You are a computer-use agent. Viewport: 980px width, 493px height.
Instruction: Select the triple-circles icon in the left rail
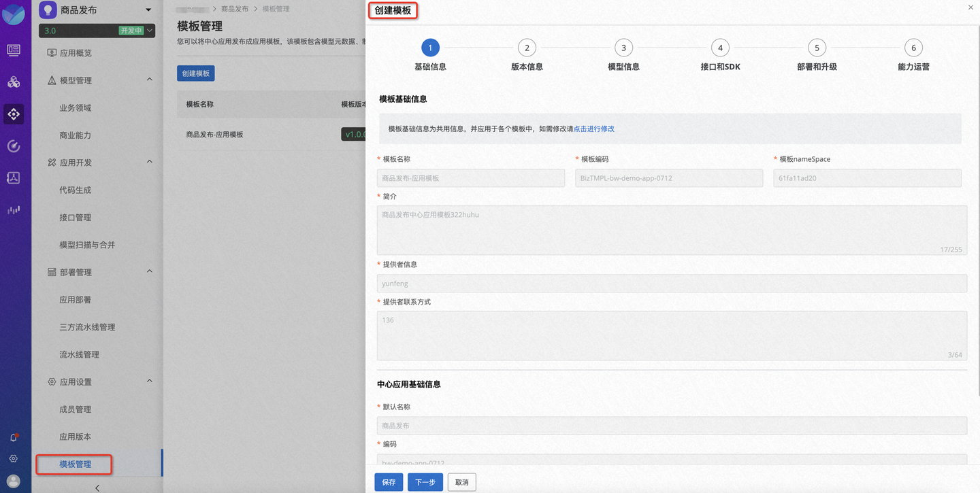[x=14, y=82]
